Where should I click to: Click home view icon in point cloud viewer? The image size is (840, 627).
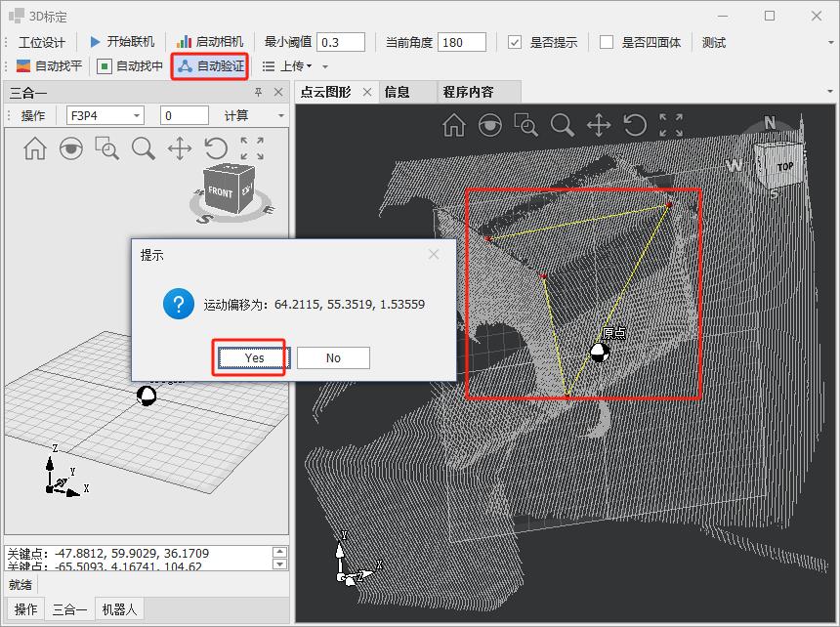pos(453,125)
